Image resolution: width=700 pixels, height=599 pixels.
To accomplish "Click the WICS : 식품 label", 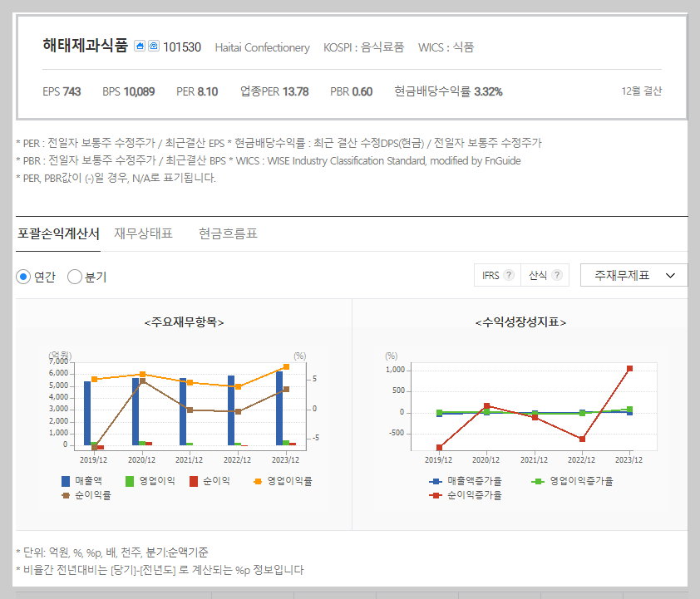I will pyautogui.click(x=446, y=47).
